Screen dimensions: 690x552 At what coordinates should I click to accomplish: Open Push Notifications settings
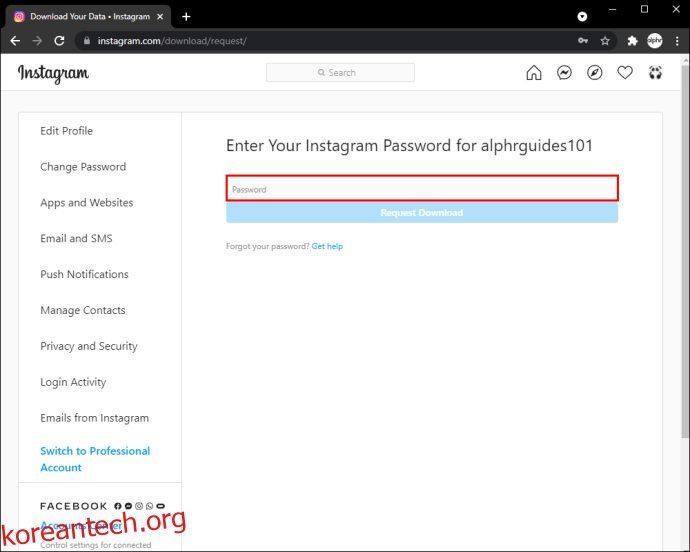[x=84, y=274]
